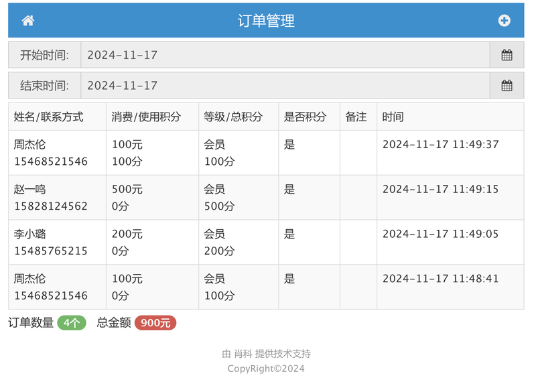The image size is (536, 392).
Task: Select timestamp 2024-11-17 11:49:05
Action: (441, 234)
